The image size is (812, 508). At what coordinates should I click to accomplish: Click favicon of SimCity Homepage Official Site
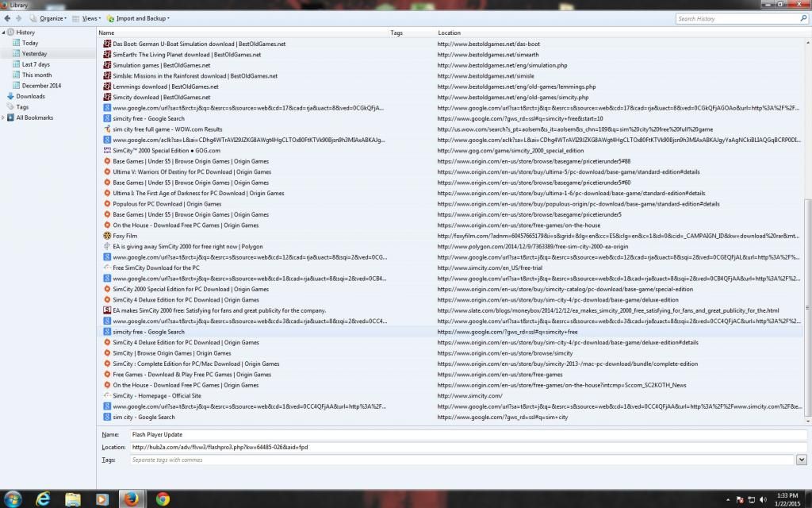(107, 395)
